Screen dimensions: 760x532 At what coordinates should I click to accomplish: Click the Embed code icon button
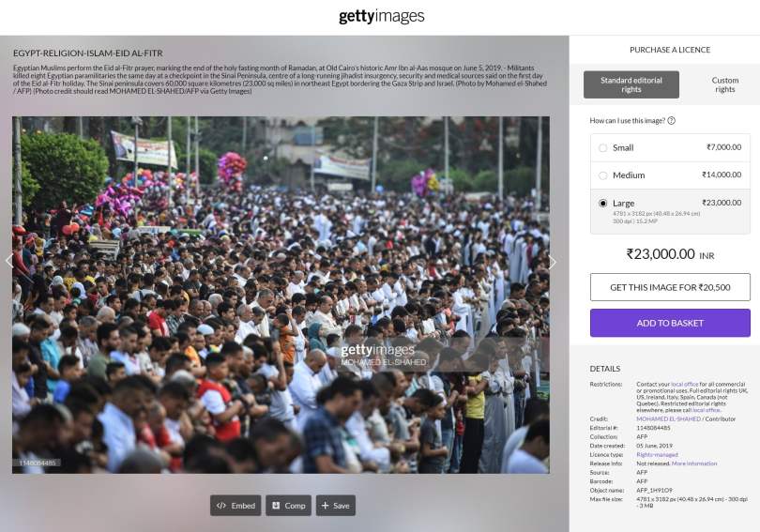(236, 506)
